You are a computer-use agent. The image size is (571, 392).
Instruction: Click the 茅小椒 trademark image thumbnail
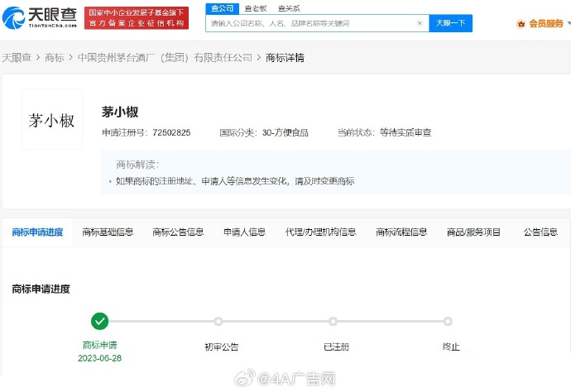52,119
